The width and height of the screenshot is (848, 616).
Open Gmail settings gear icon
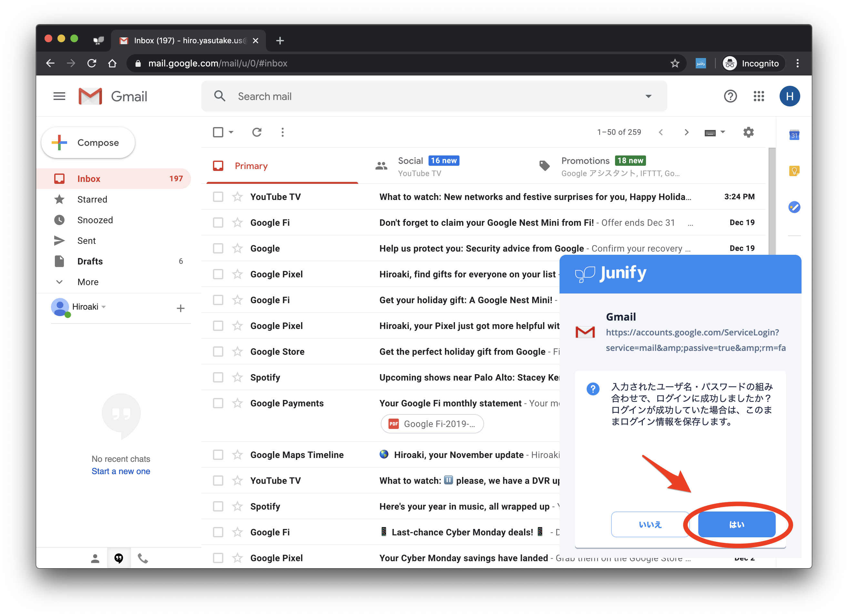tap(748, 132)
